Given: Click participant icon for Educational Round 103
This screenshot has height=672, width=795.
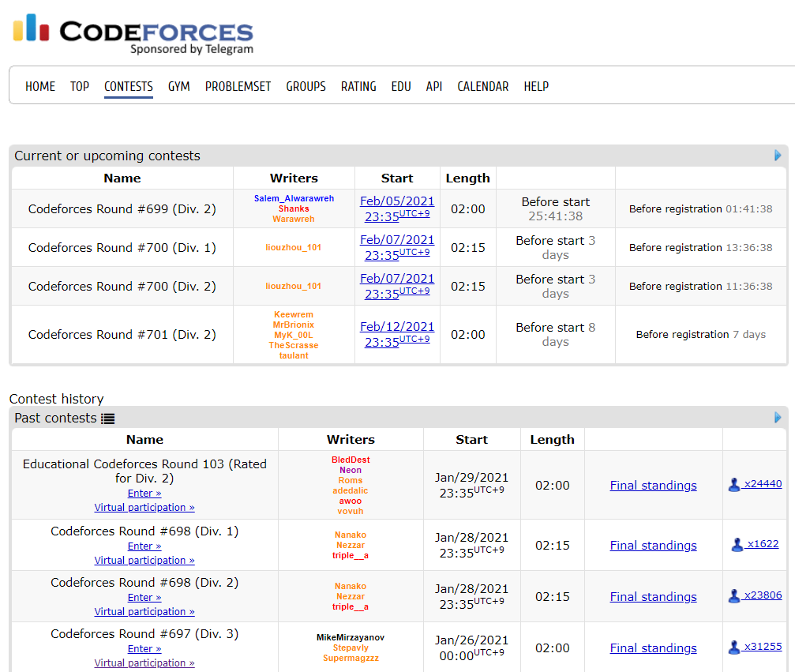Looking at the screenshot, I should [x=733, y=485].
